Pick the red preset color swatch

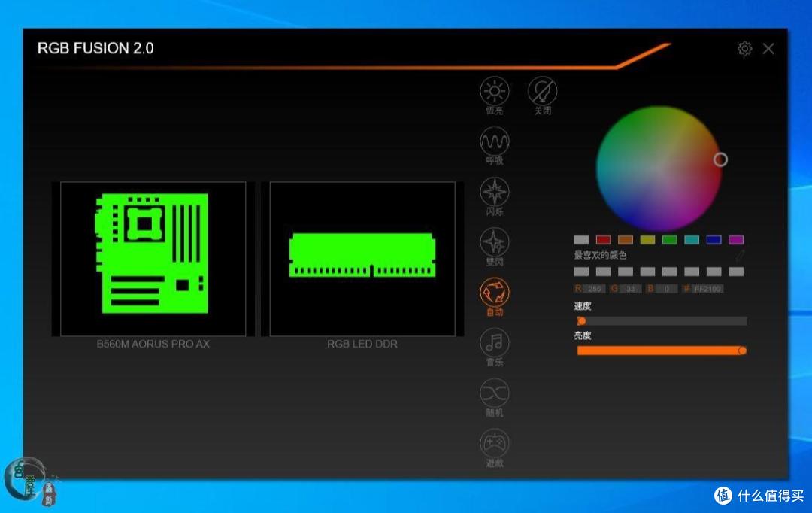tap(603, 239)
